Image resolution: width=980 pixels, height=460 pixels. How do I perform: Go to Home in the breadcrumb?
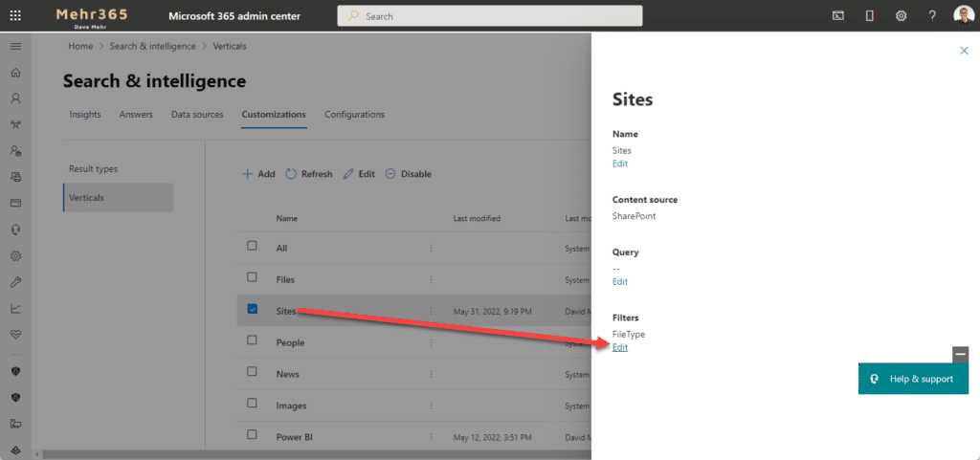[80, 46]
